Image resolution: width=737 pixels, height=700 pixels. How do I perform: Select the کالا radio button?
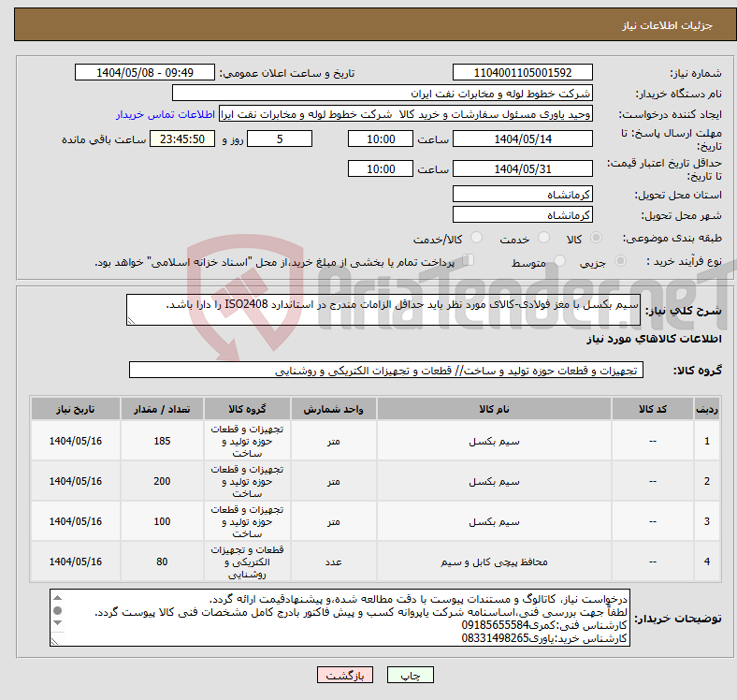point(596,238)
